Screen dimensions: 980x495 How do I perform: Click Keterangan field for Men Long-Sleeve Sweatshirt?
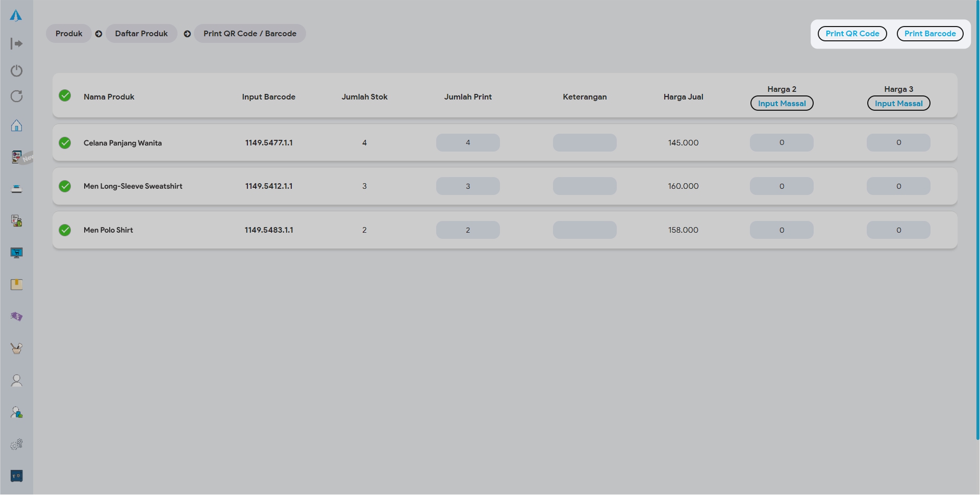[x=585, y=186]
